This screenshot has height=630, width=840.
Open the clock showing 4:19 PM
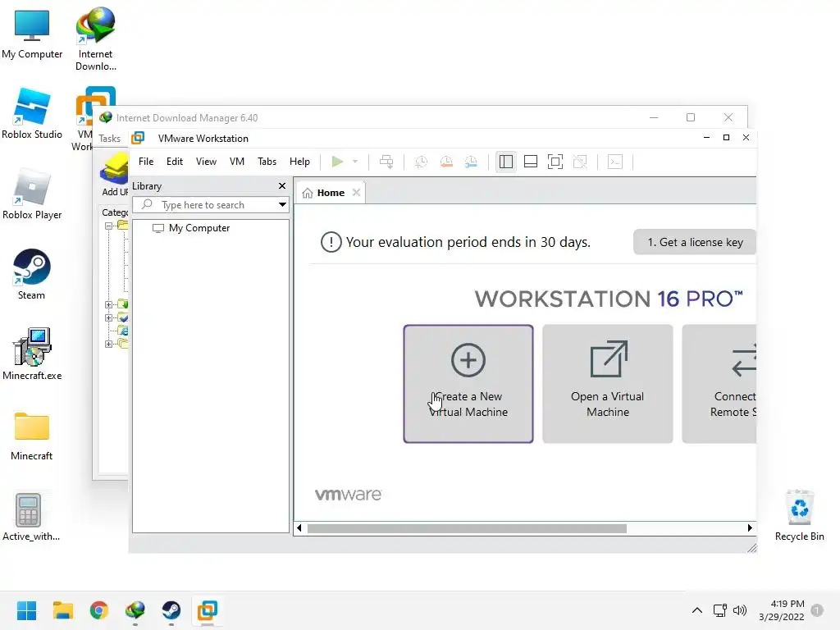782,610
